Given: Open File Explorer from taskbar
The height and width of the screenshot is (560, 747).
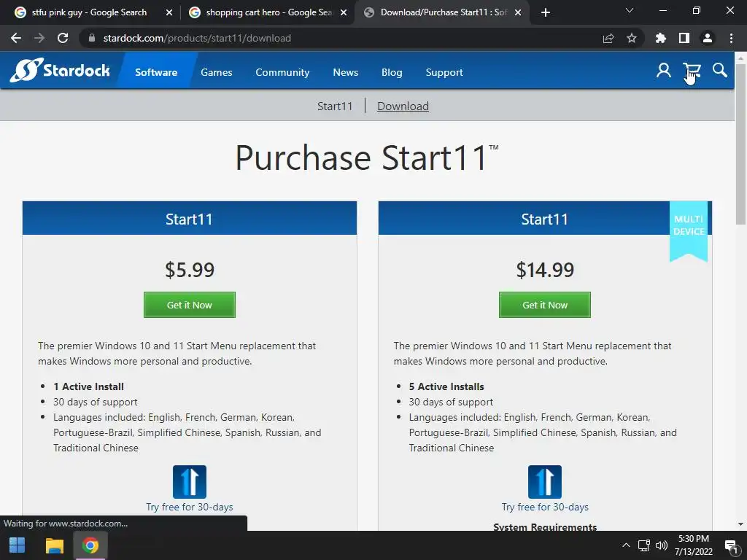Looking at the screenshot, I should [x=54, y=545].
